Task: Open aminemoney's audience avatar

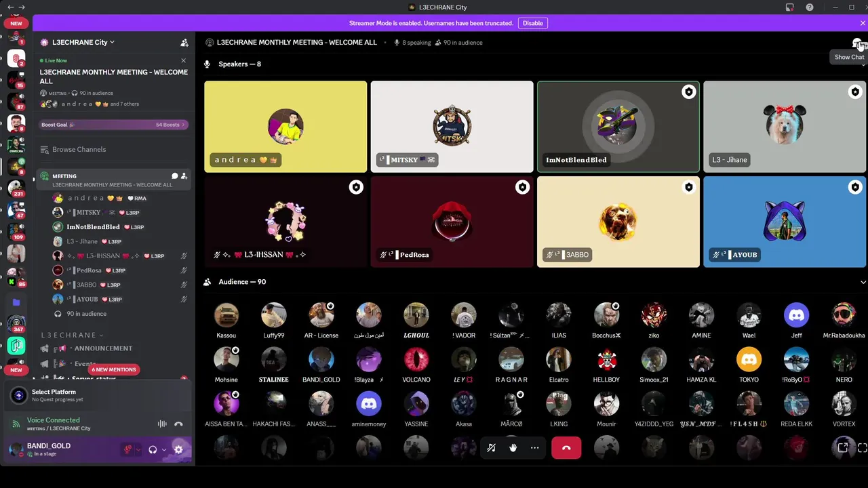Action: (369, 404)
